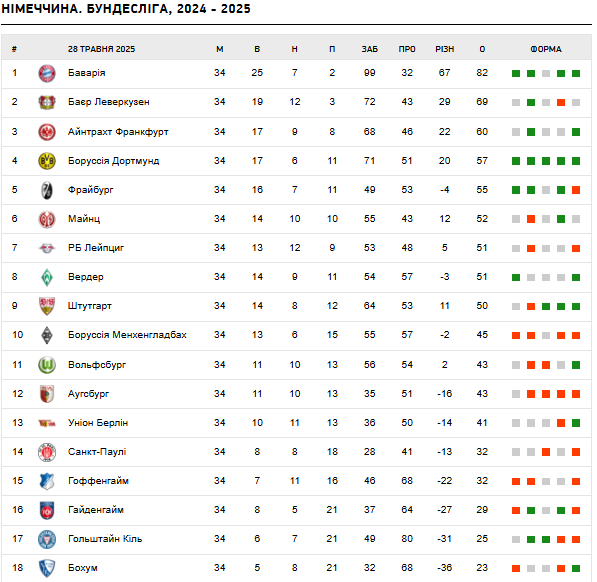
Task: Click the Holstein Kiel round logo
Action: tap(47, 539)
